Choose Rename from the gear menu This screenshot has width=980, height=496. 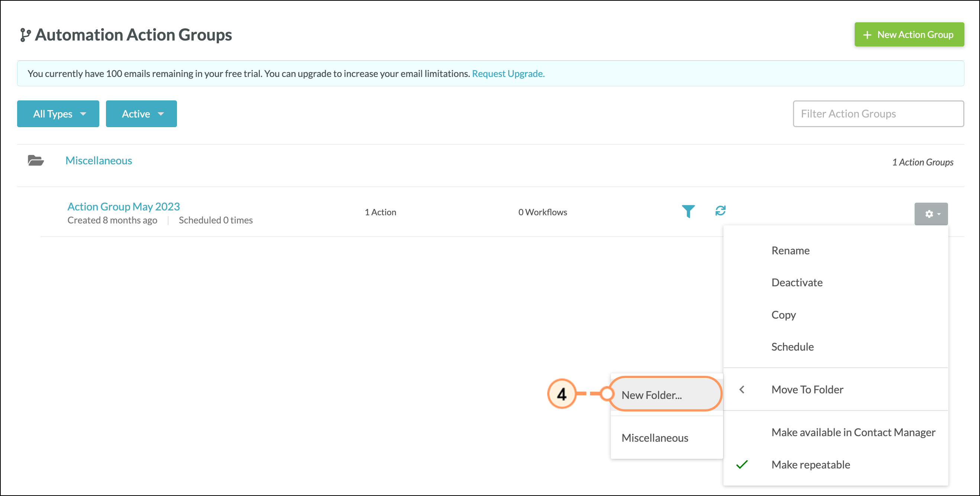835,251
